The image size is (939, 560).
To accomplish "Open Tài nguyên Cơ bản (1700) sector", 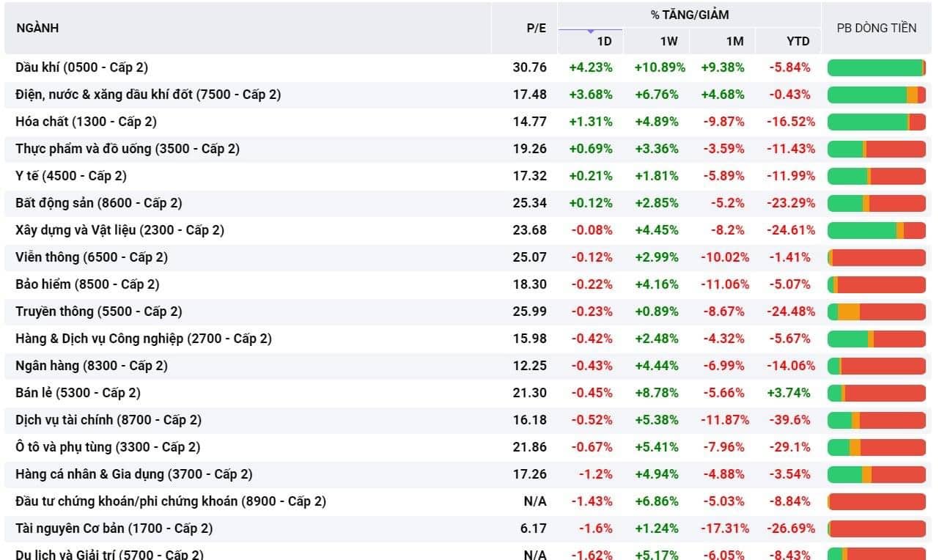I will [469, 528].
